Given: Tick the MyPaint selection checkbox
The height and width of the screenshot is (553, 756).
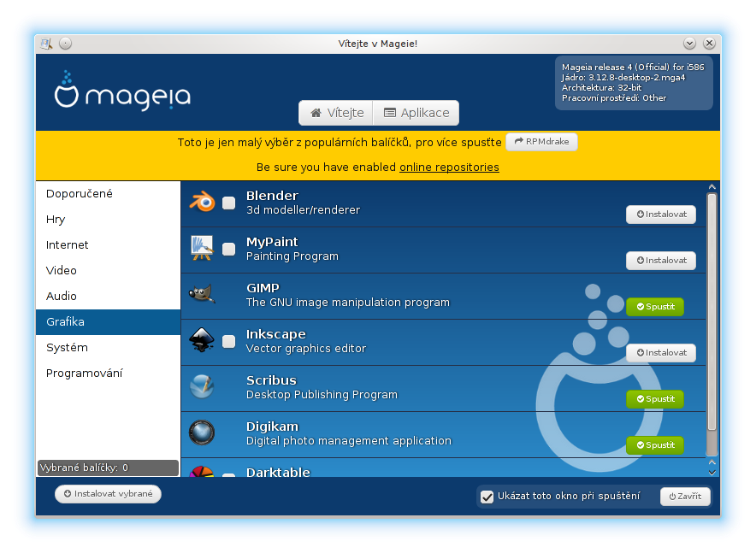Looking at the screenshot, I should click(229, 250).
